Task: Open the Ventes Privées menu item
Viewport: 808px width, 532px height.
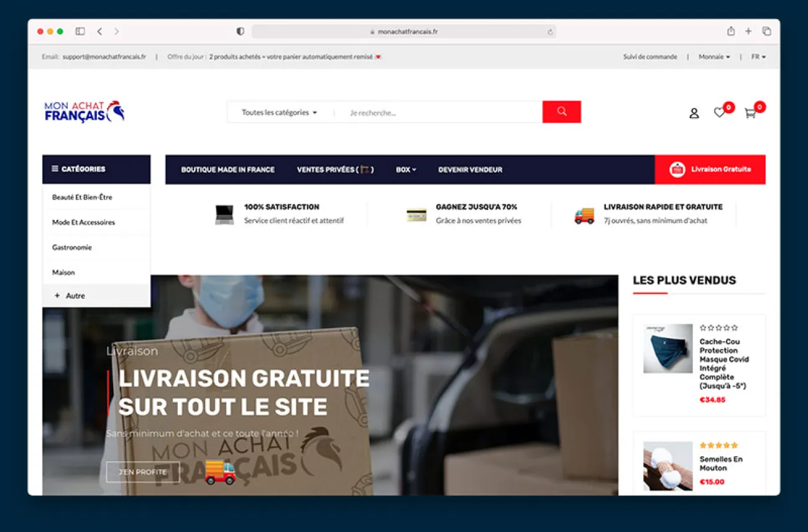Action: 335,170
